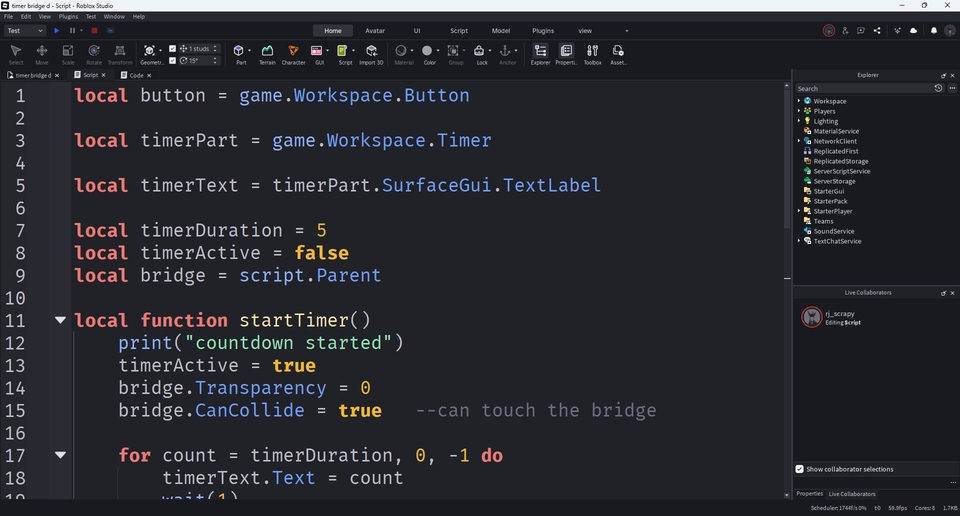Click the notifications bell icon
Image resolution: width=960 pixels, height=516 pixels.
coord(934,31)
